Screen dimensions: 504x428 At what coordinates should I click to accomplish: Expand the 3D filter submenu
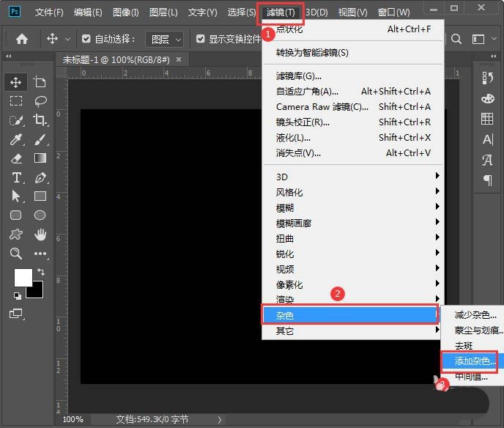click(x=352, y=177)
